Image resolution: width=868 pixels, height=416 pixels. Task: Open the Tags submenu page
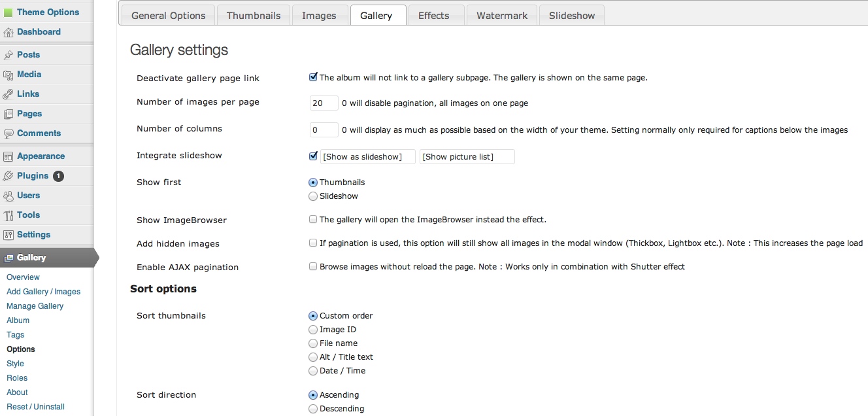15,335
